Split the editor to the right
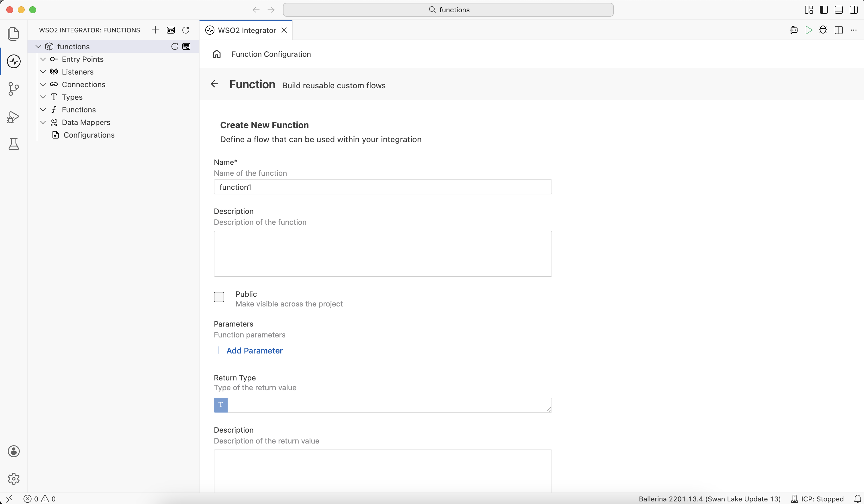 [x=838, y=30]
